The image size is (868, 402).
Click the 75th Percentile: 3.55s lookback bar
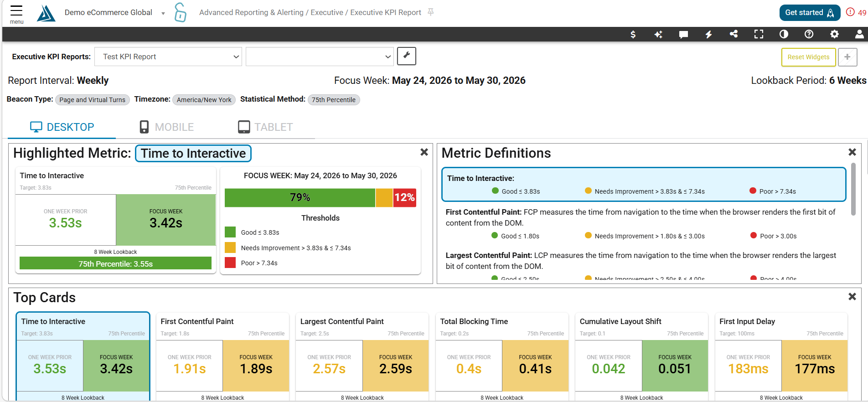116,263
